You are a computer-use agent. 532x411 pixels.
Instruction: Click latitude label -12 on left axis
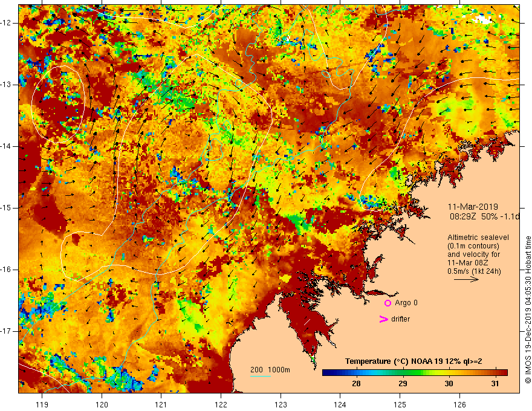(6, 23)
